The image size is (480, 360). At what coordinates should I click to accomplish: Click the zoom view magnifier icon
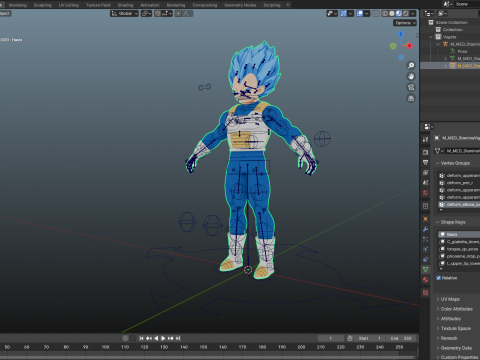click(x=411, y=65)
